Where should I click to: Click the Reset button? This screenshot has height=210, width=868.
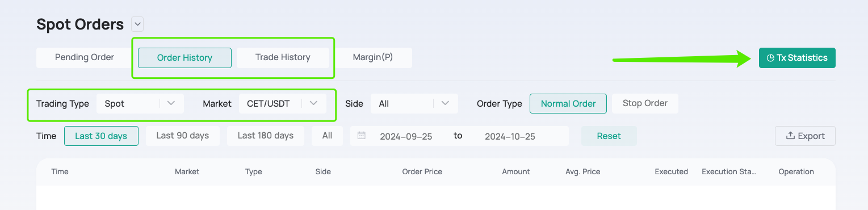[x=609, y=136]
